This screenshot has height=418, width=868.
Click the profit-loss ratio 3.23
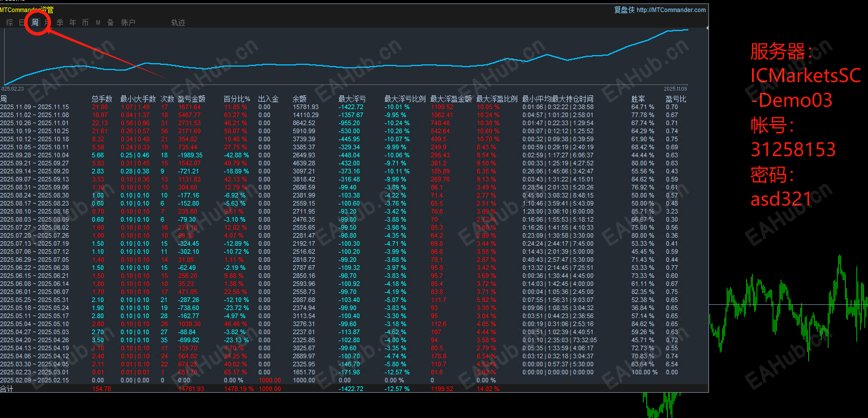pyautogui.click(x=672, y=211)
